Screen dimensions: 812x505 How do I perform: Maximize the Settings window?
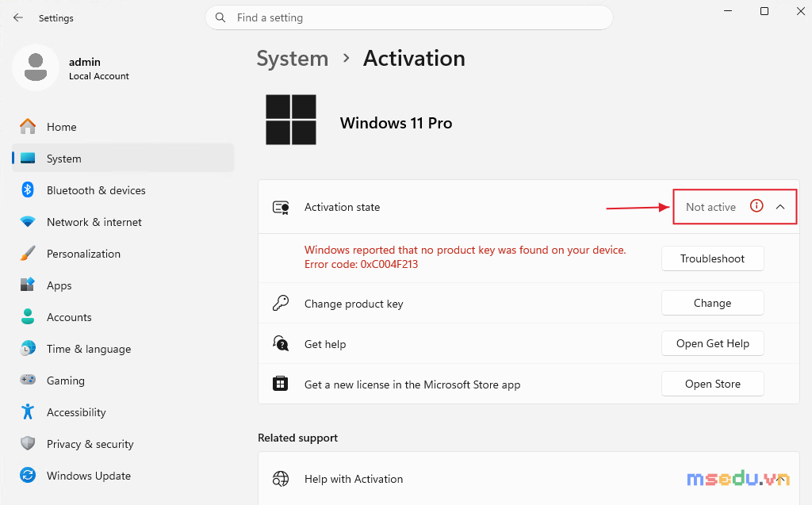tap(764, 11)
